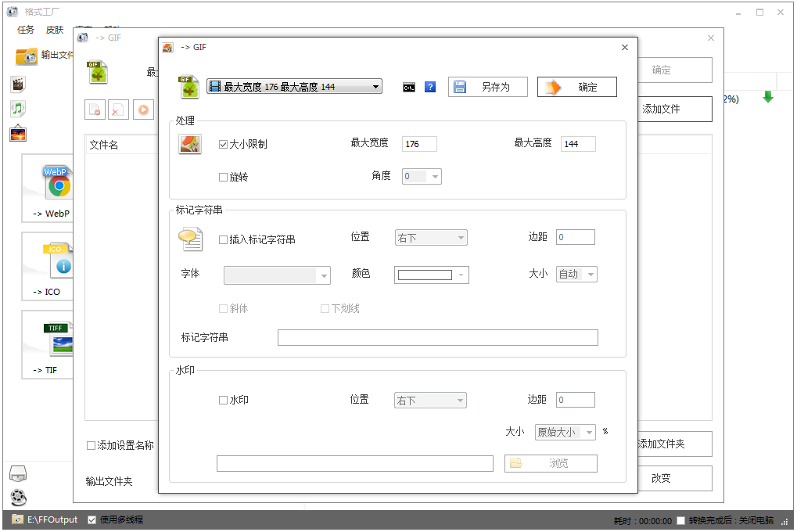Select the audio conversion category icon in sidebar
Viewport: 797px width, 532px height.
point(17,110)
